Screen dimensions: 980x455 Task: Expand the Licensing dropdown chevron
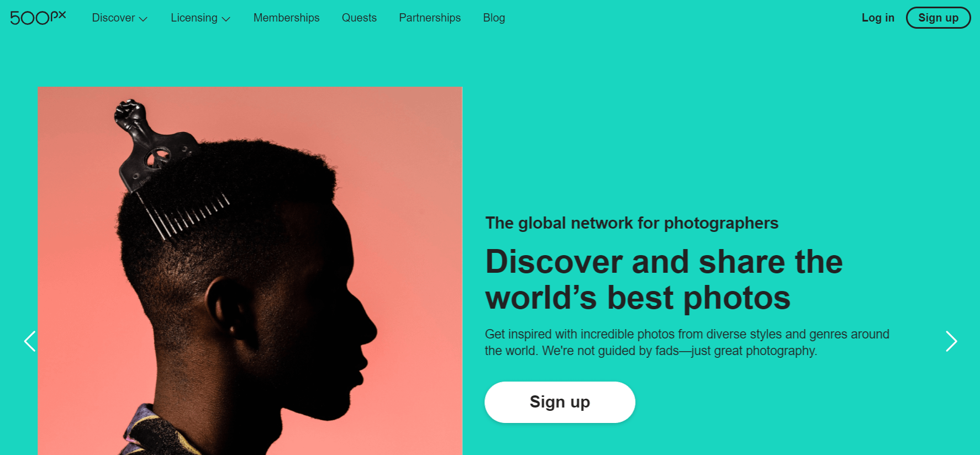[226, 18]
